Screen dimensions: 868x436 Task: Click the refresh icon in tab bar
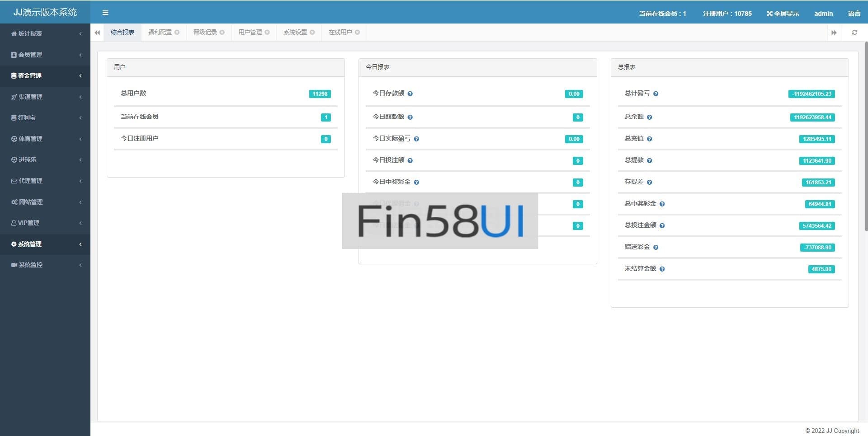click(854, 33)
